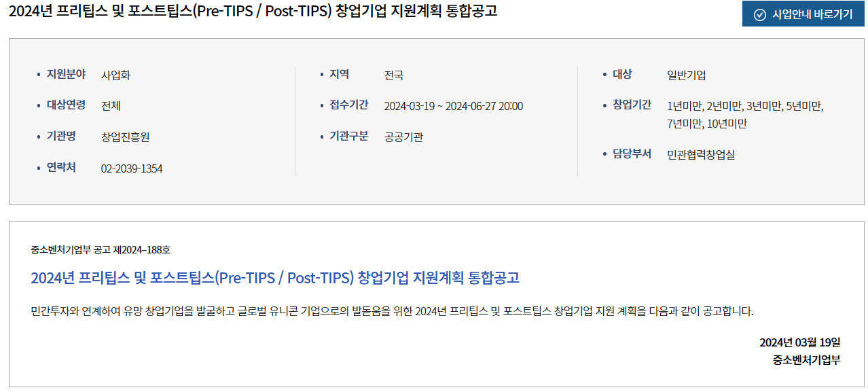This screenshot has height=392, width=868.
Task: Click the 전체 value for 대상연령
Action: pyautogui.click(x=111, y=106)
